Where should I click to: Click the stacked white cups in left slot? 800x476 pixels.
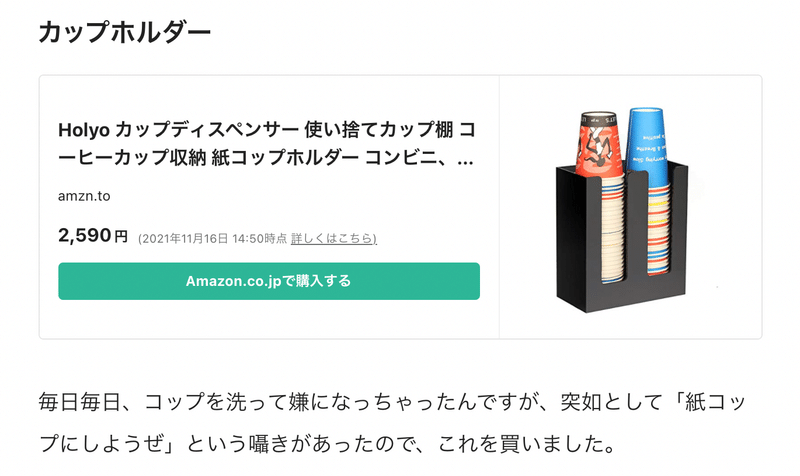point(612,230)
